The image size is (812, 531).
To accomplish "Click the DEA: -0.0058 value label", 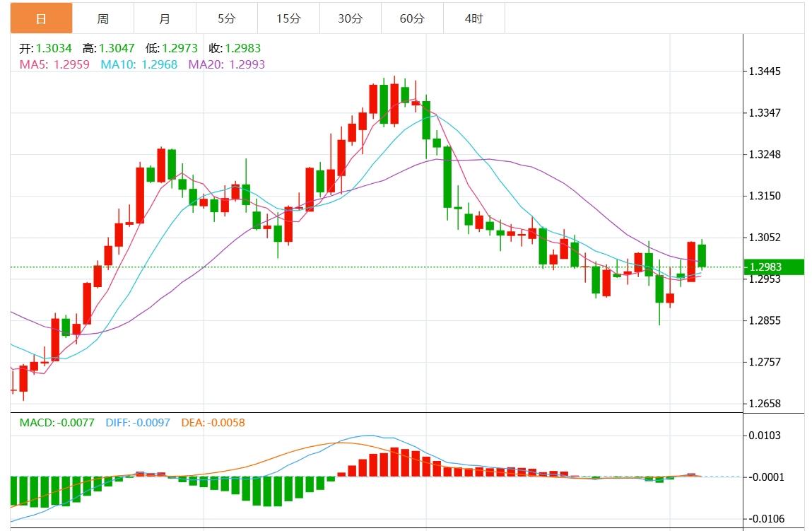I will click(x=213, y=423).
